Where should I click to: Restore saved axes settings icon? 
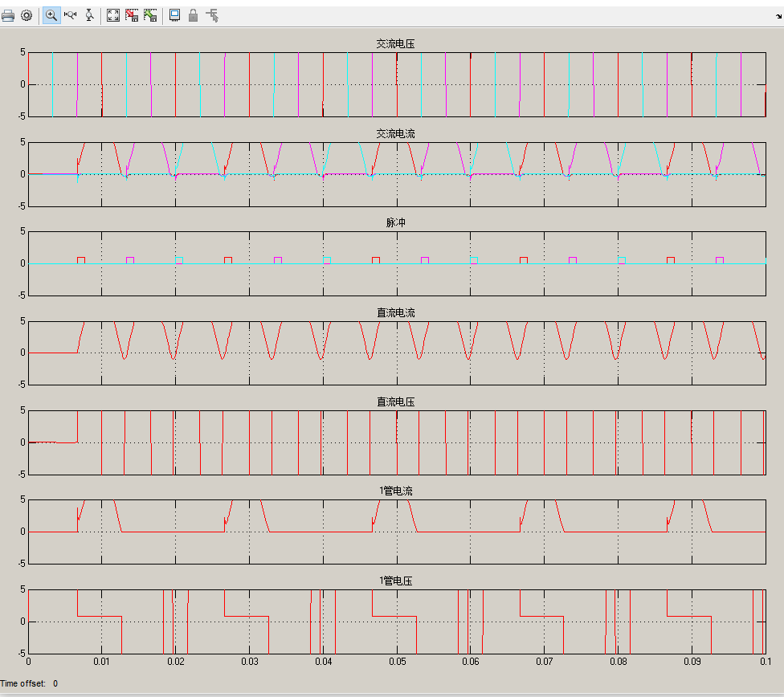click(150, 15)
